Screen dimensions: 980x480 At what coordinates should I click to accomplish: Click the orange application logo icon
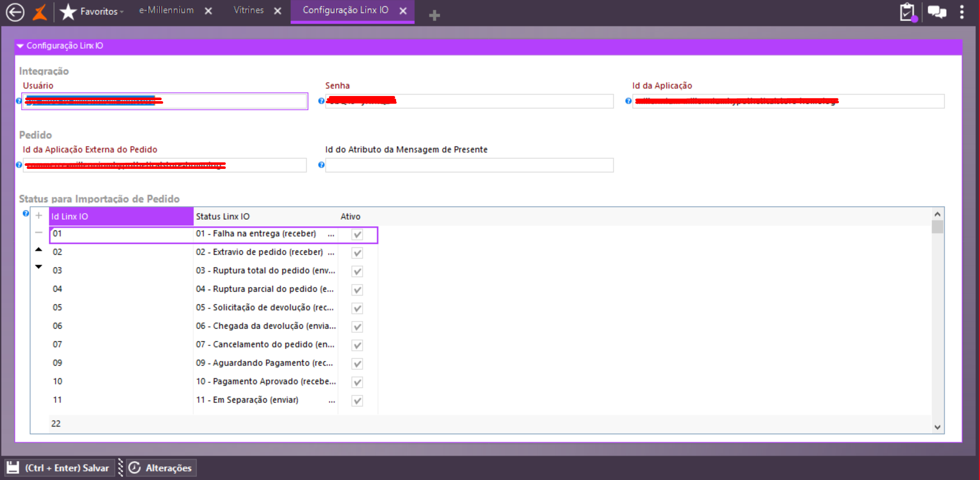click(x=40, y=12)
